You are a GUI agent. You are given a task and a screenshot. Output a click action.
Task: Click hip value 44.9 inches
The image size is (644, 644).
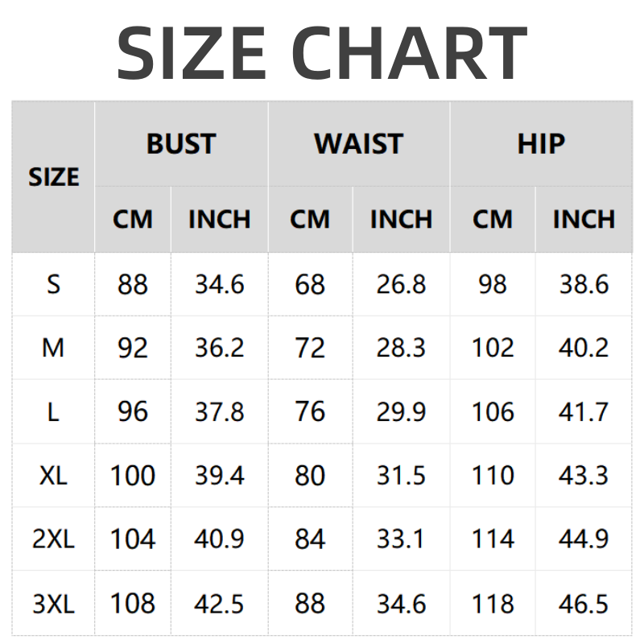584,539
